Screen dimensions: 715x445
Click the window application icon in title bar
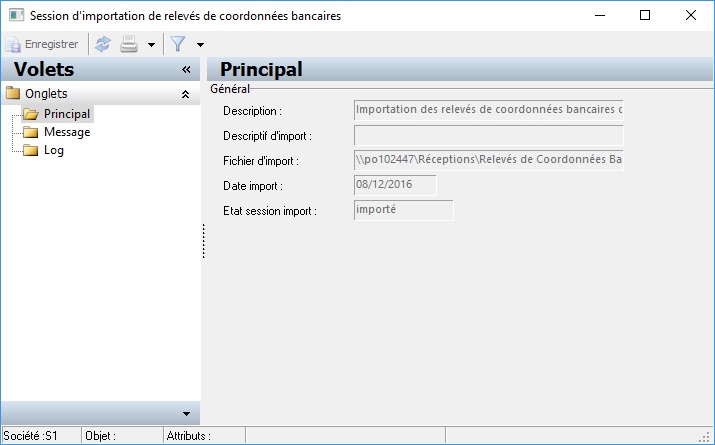pyautogui.click(x=16, y=15)
